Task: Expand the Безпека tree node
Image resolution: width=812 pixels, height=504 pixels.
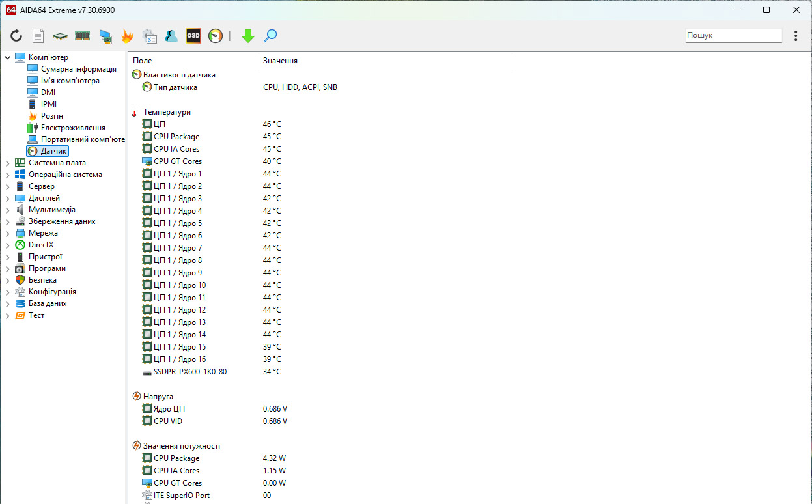Action: (x=7, y=280)
